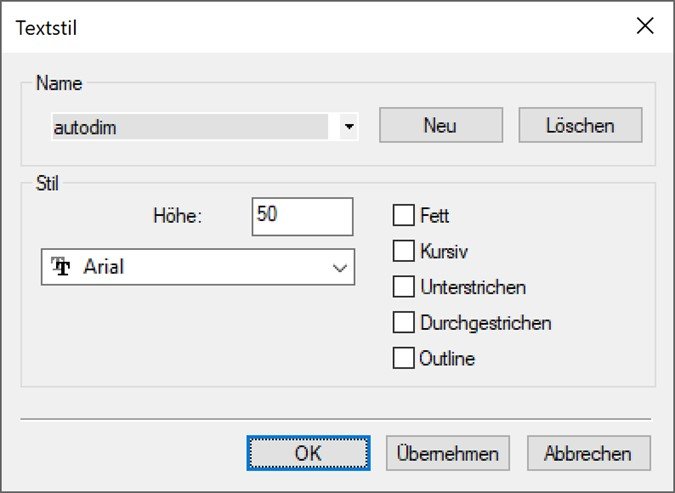This screenshot has height=493, width=675.
Task: Click the Höhe label
Action: pyautogui.click(x=177, y=217)
